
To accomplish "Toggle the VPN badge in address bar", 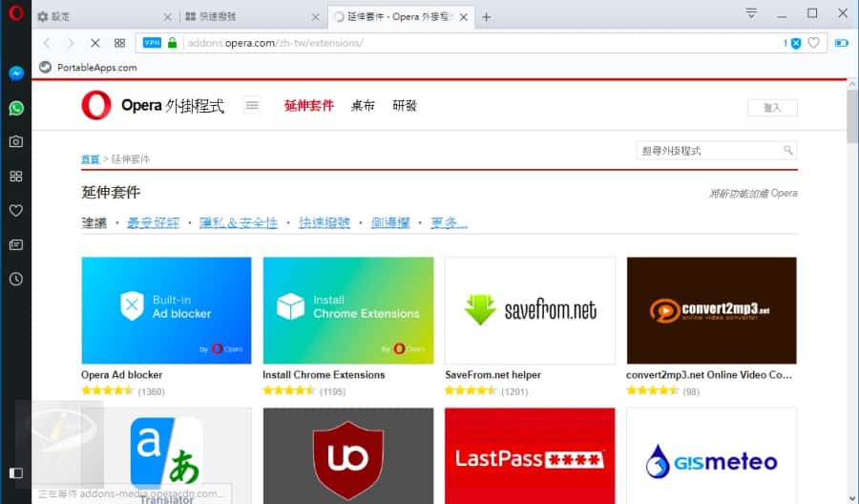I will tap(151, 43).
